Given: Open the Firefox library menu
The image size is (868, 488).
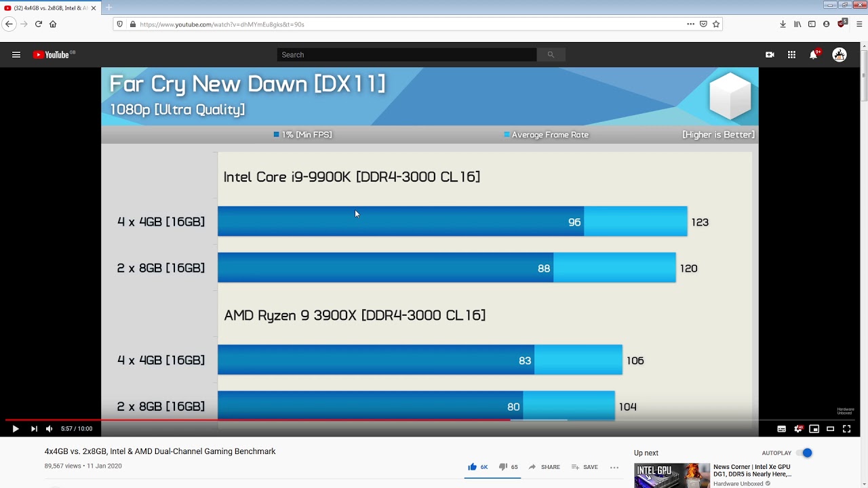Looking at the screenshot, I should click(797, 24).
